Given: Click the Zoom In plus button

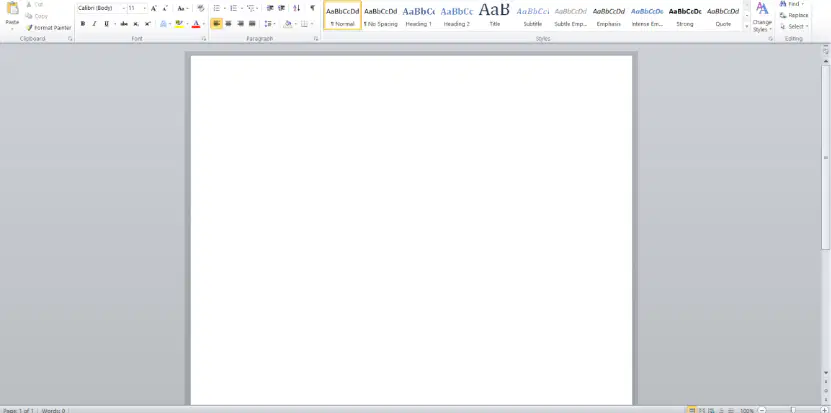Looking at the screenshot, I should point(823,410).
